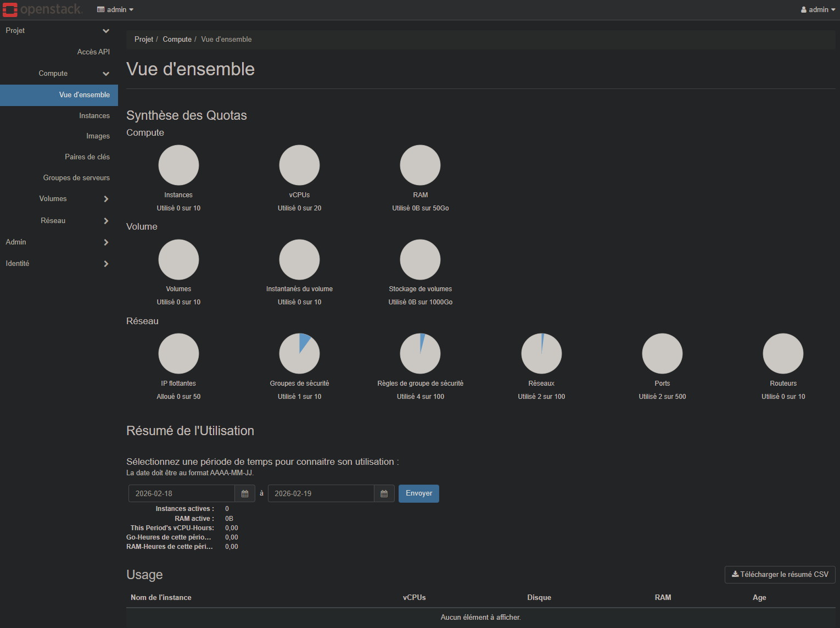Click the Routeurs quota pie chart

click(x=783, y=353)
